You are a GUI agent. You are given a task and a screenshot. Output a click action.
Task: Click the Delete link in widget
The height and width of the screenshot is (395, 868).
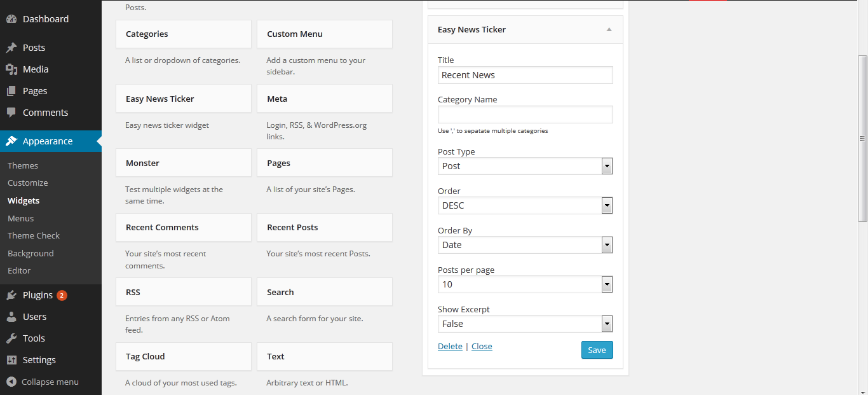pos(450,346)
